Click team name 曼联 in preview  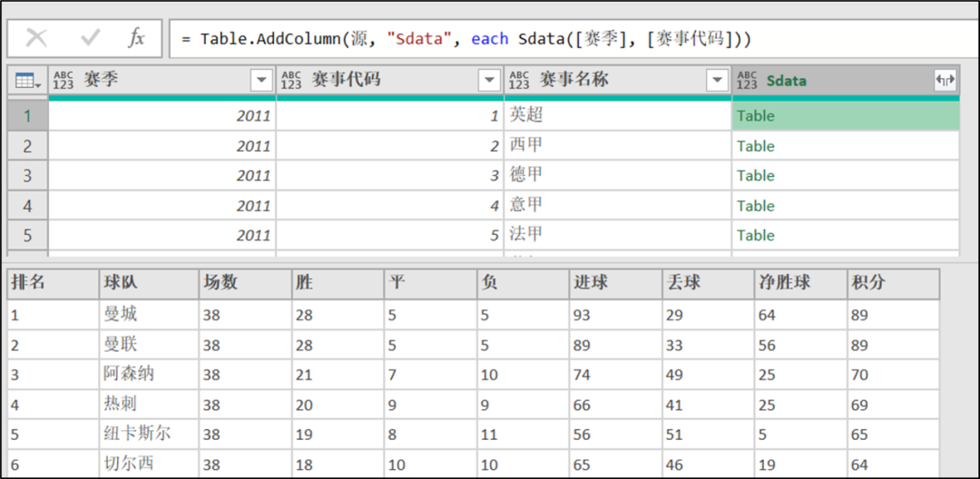[121, 344]
